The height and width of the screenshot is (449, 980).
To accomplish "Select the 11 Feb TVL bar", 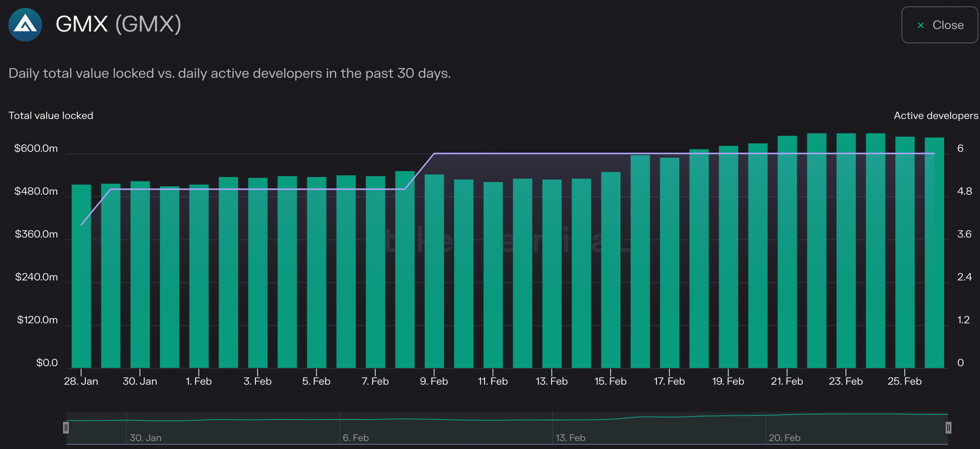I will [493, 275].
